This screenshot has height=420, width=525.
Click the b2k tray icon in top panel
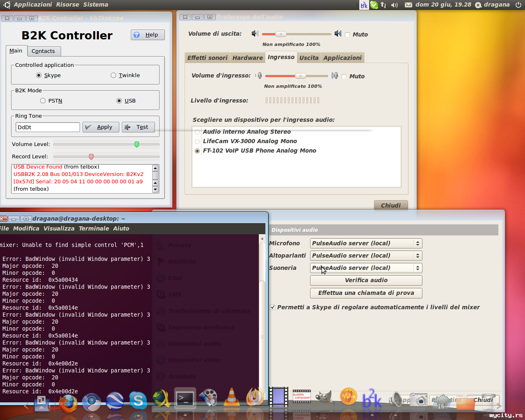tap(364, 5)
